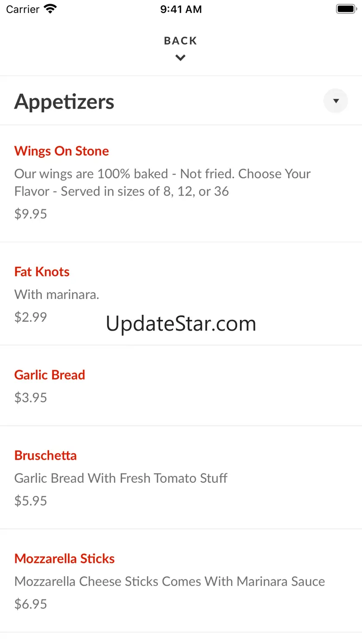
Task: Click the $5.95 Bruschetta price
Action: click(x=31, y=501)
